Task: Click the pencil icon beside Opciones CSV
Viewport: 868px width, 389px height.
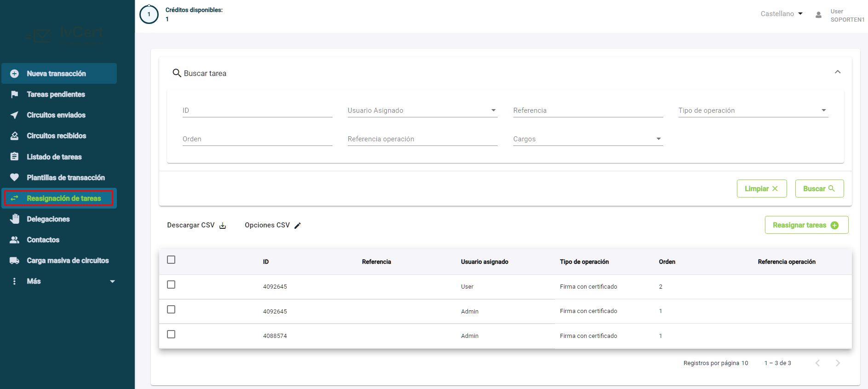Action: (x=298, y=226)
